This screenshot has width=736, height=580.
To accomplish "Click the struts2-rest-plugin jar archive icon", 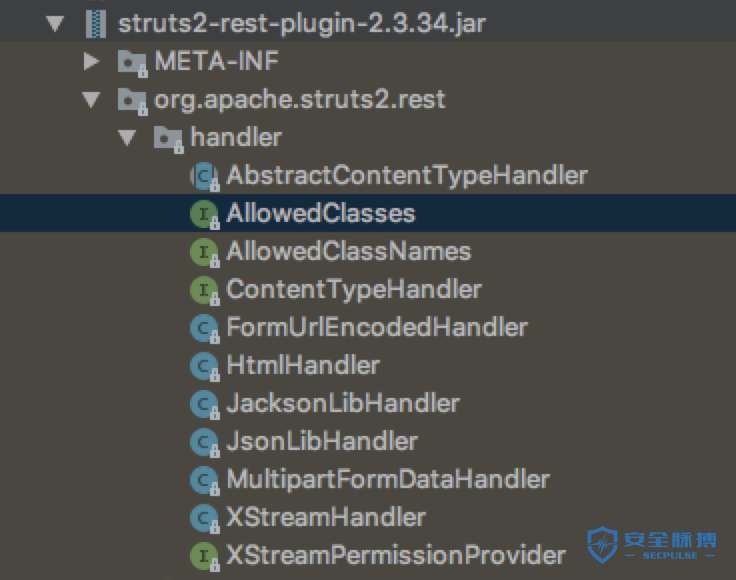I will [96, 23].
